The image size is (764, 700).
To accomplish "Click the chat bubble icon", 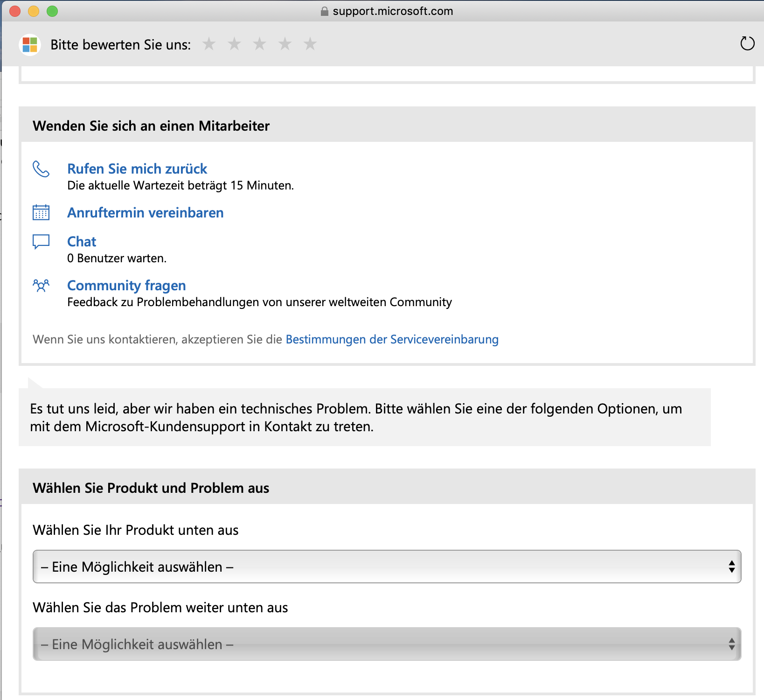I will [41, 242].
